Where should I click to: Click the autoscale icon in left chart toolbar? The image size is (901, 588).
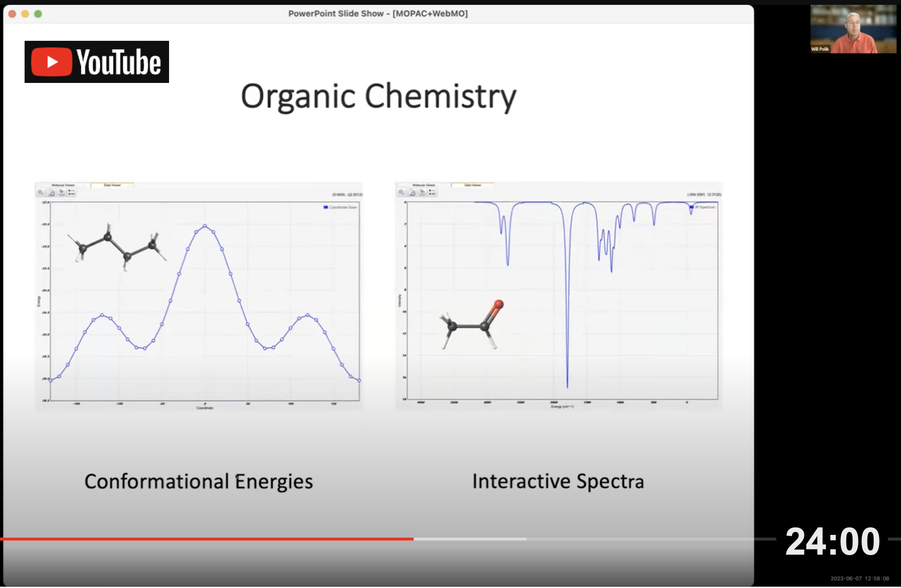(51, 193)
